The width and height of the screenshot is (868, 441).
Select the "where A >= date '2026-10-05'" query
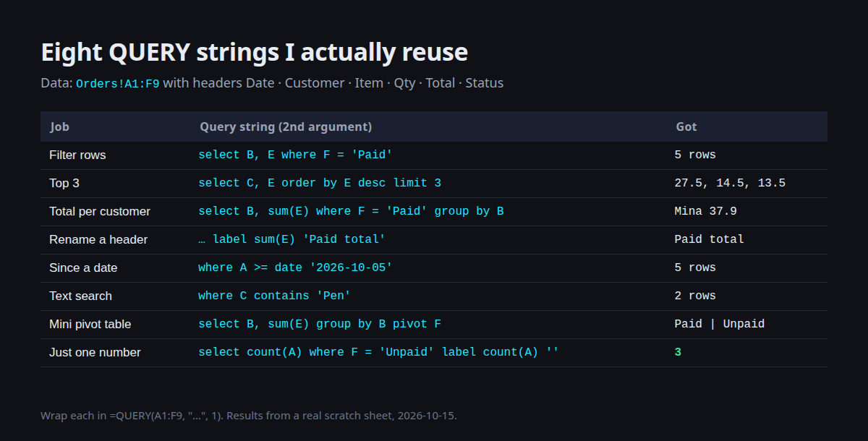click(x=295, y=267)
